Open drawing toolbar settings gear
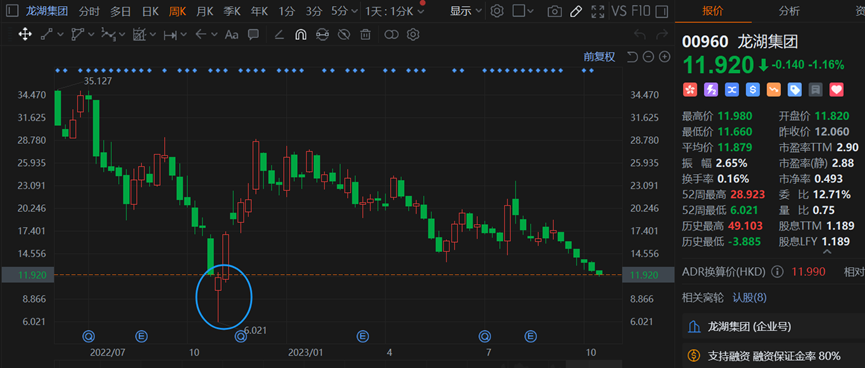865x368 pixels. tap(413, 35)
